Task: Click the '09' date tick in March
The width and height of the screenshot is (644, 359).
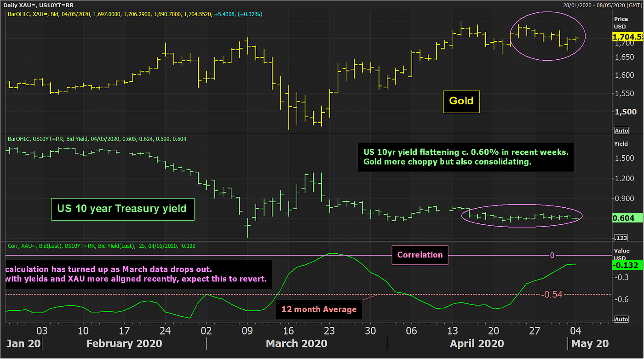Action: [x=247, y=331]
